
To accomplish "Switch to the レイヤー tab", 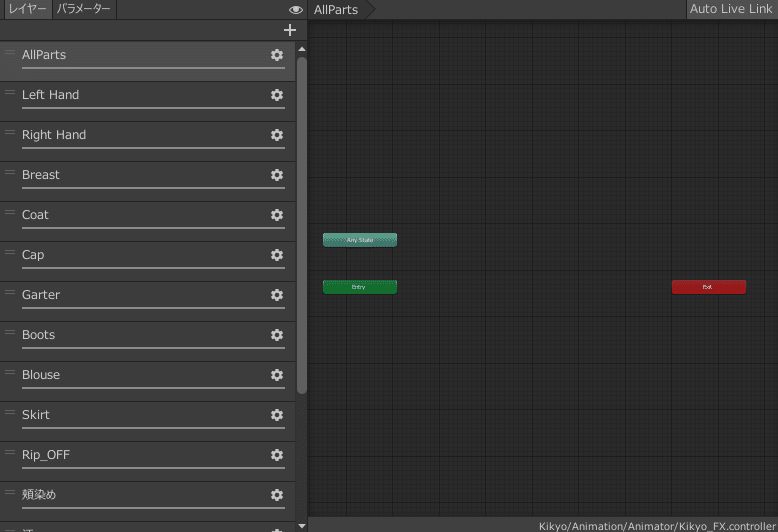I will pos(28,9).
